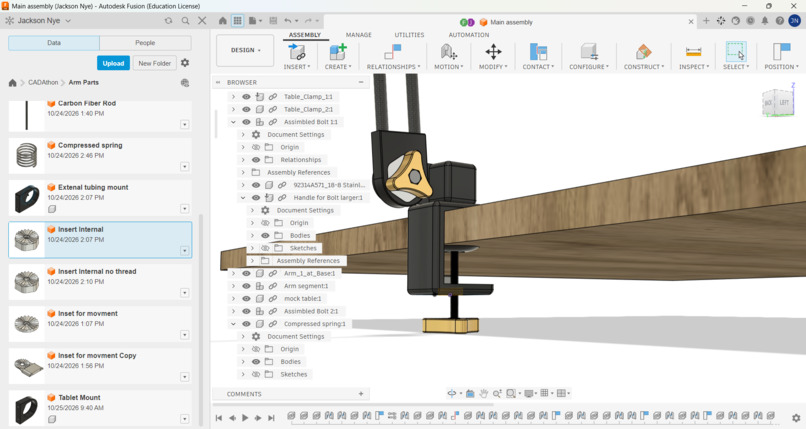Toggle visibility of Assimbled Bolt 1:1
806x429 pixels.
pyautogui.click(x=246, y=122)
